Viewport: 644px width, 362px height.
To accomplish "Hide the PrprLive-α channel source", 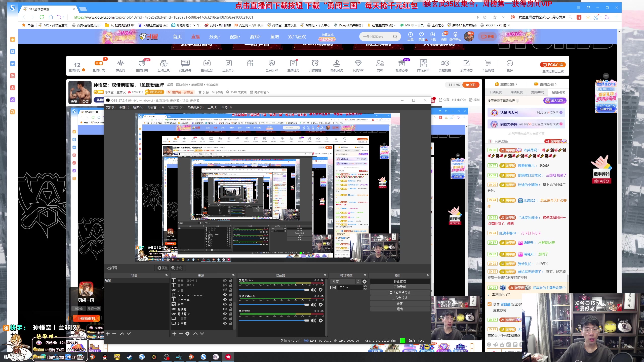I will [x=225, y=295].
